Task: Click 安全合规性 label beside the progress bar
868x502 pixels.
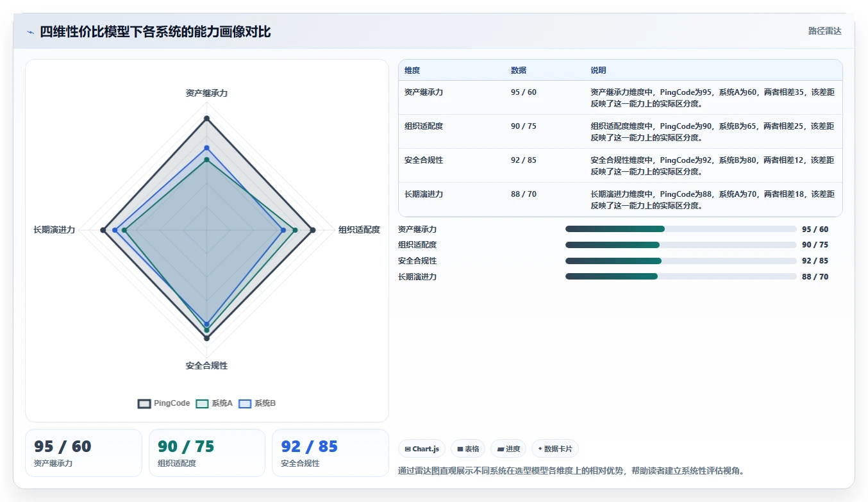Action: point(417,261)
